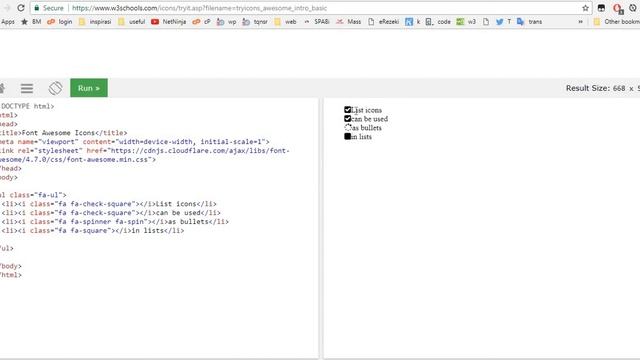Click the title 'Font Awesome Icons' code line
The image size is (640, 360).
[64, 133]
